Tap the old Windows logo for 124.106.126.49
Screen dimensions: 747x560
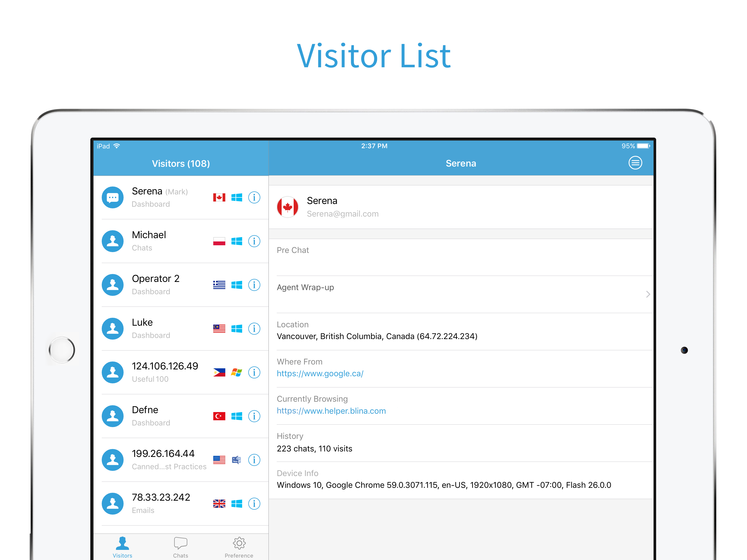(x=237, y=372)
